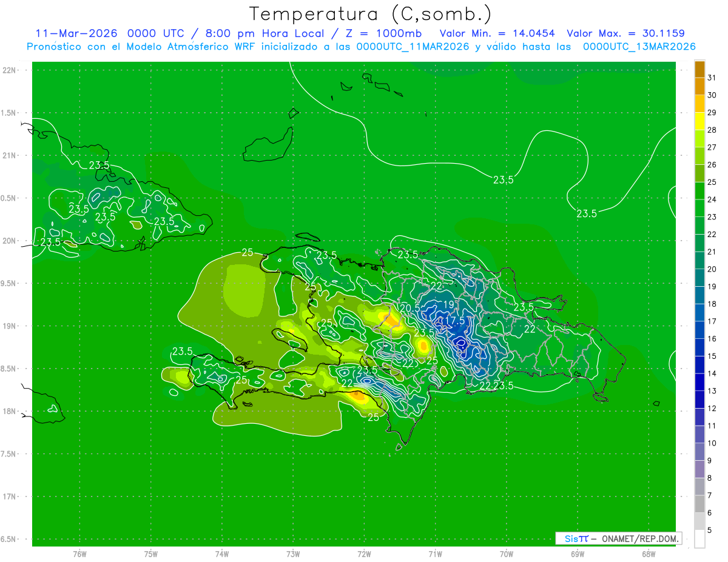Click the '75W' longitude axis label
The image size is (728, 562).
point(150,554)
